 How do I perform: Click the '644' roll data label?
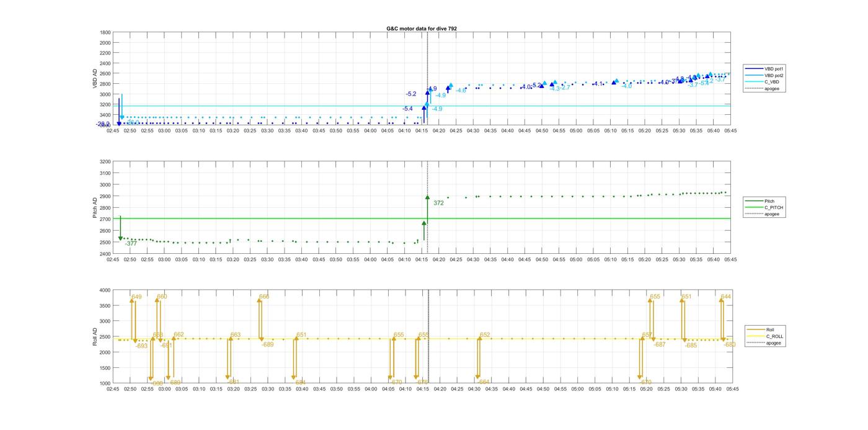726,297
